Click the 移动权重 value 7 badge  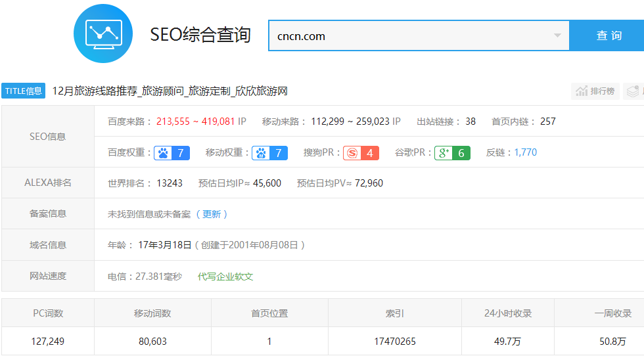279,153
